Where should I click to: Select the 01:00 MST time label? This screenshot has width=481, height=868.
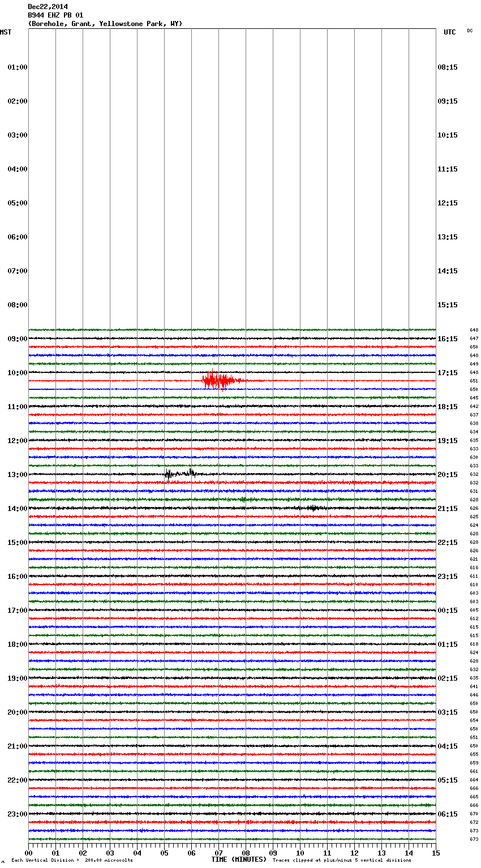click(18, 67)
